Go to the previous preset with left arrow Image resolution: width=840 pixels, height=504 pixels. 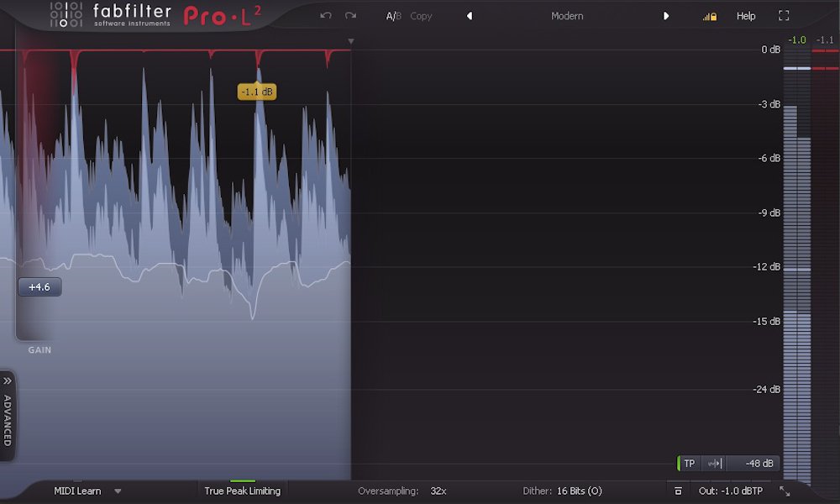[470, 16]
